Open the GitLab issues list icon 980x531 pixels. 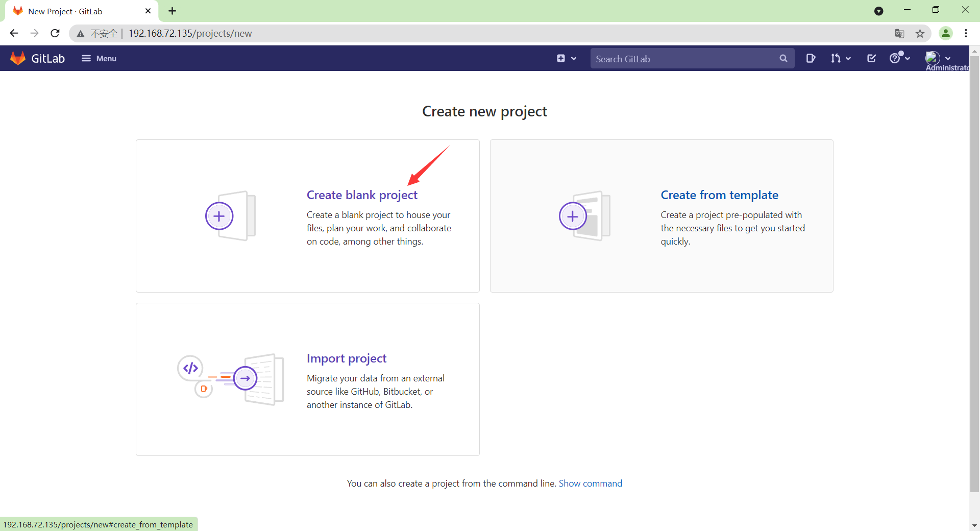pyautogui.click(x=811, y=58)
